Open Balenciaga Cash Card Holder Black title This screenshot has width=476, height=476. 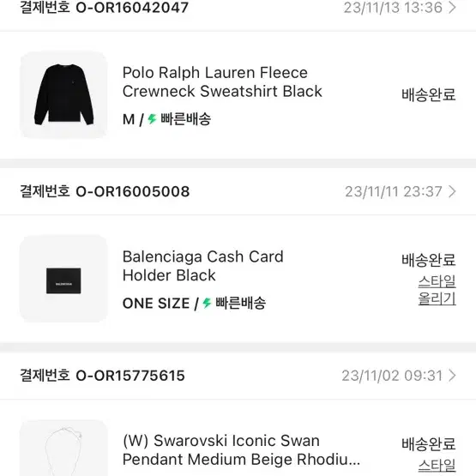click(x=202, y=266)
